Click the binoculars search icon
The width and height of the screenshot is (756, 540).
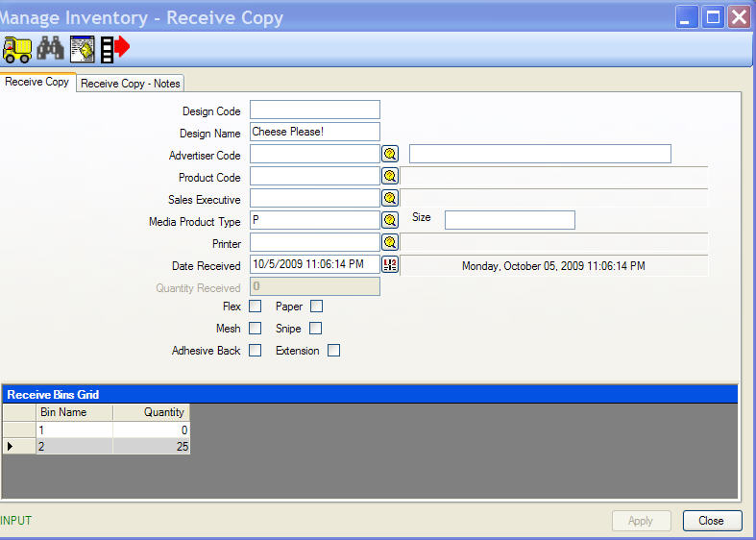(50, 48)
